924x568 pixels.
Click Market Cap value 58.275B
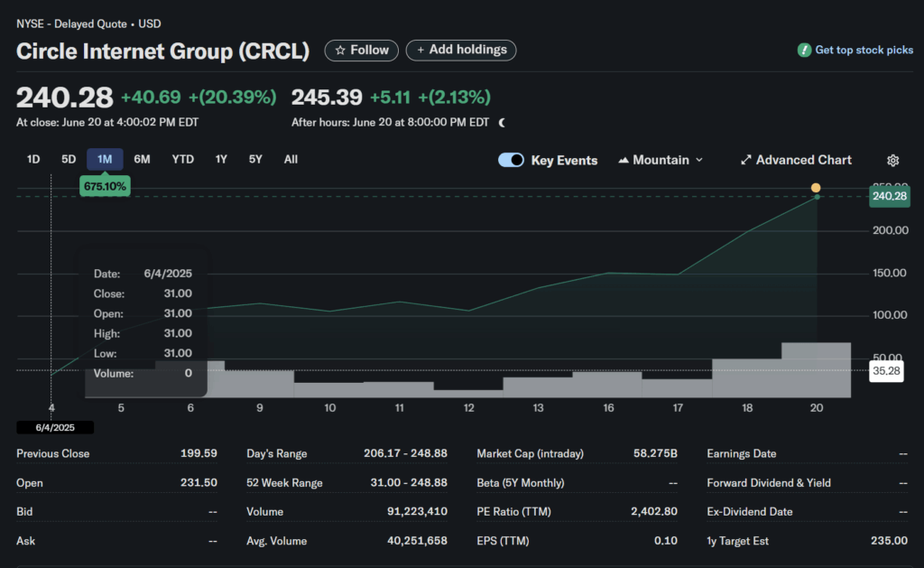click(655, 453)
